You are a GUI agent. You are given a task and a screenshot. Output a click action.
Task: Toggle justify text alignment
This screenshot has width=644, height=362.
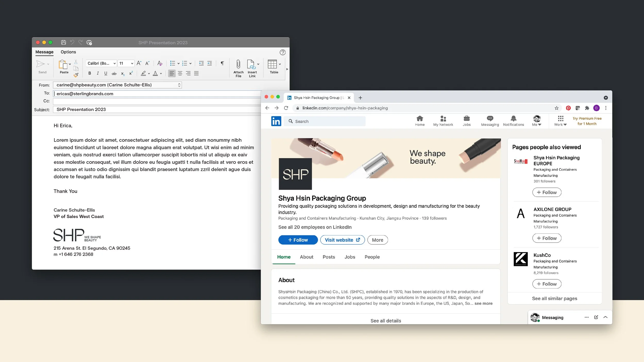tap(196, 73)
